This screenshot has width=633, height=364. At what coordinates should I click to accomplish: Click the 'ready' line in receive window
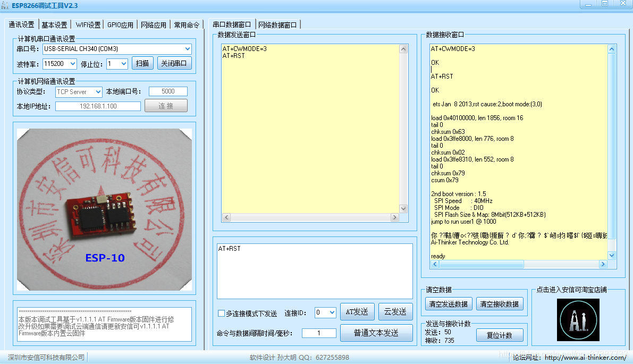438,256
